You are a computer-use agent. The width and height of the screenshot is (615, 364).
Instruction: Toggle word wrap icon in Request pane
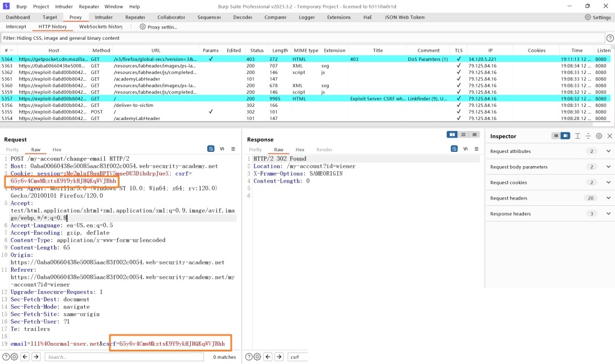click(x=211, y=149)
